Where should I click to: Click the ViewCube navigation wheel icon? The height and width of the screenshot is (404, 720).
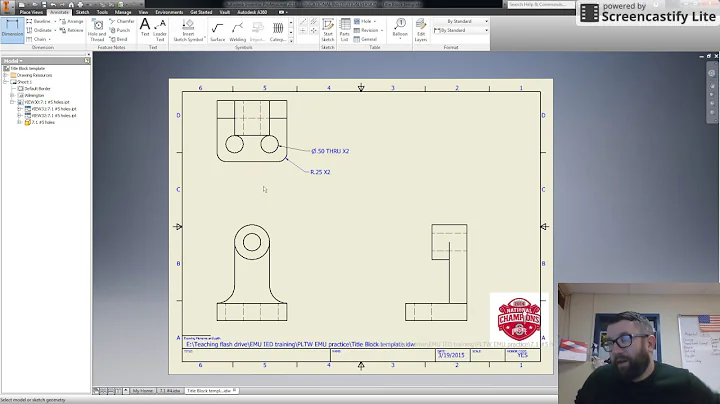[711, 73]
